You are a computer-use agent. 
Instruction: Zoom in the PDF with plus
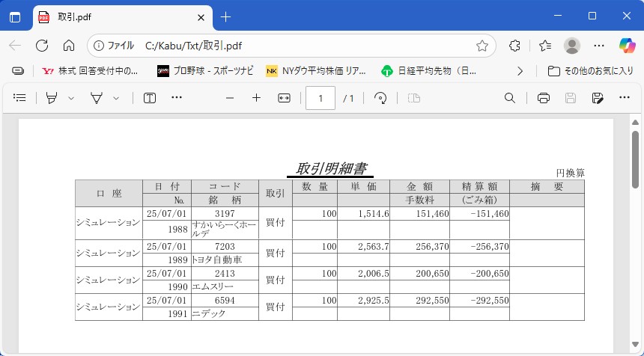click(x=256, y=98)
